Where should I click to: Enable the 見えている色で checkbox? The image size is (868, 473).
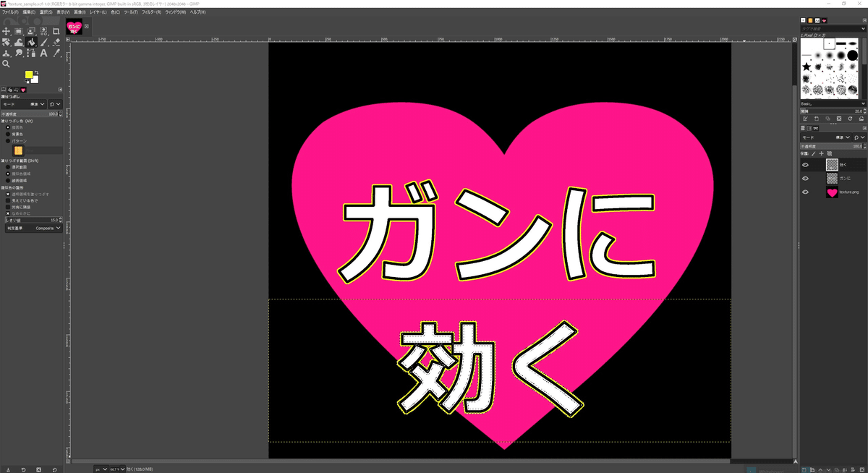pos(8,201)
